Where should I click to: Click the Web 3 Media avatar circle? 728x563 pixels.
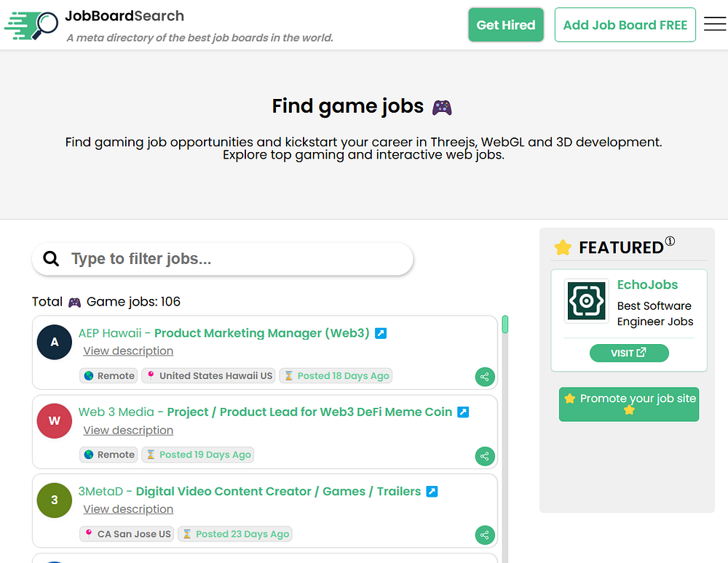[x=55, y=421]
